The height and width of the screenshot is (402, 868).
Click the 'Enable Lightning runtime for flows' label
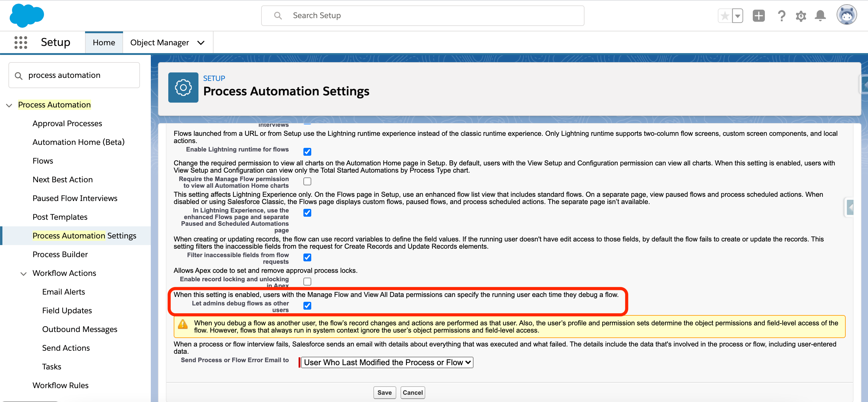237,149
